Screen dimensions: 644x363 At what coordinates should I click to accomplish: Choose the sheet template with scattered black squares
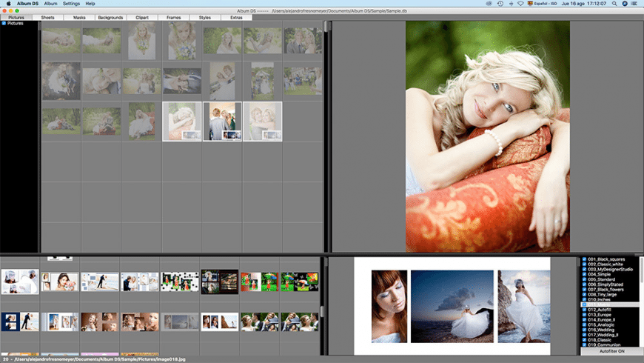[179, 282]
